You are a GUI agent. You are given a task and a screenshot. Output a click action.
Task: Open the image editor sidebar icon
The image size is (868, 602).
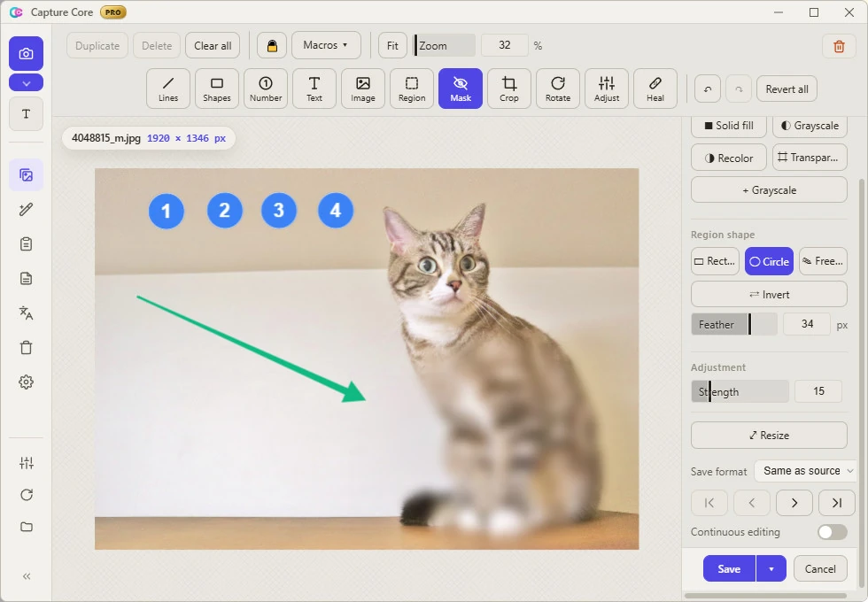point(26,175)
